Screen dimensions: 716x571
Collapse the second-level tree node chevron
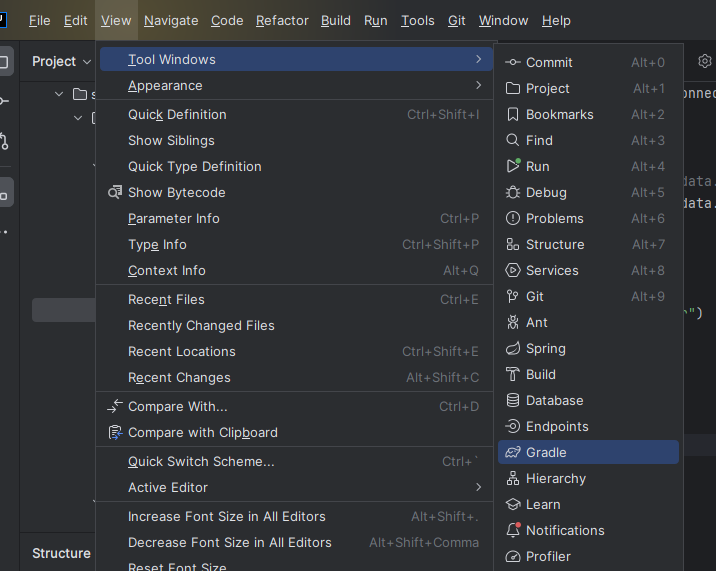point(78,118)
